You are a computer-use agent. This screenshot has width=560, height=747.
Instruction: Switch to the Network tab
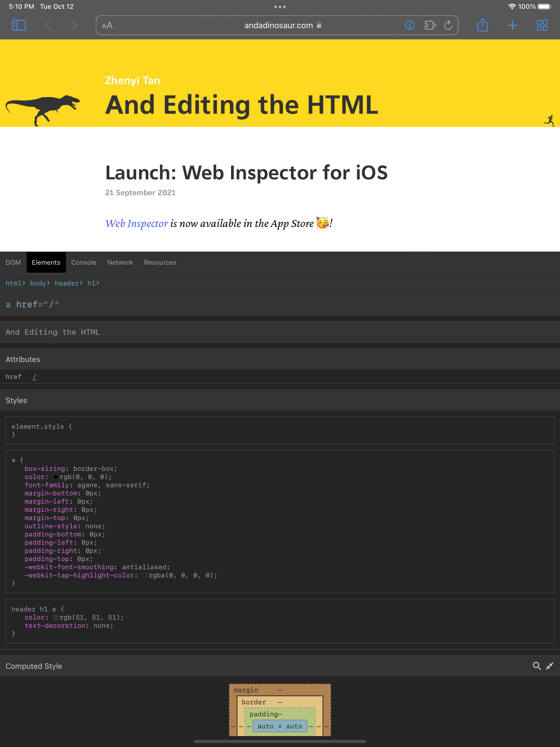click(x=120, y=262)
